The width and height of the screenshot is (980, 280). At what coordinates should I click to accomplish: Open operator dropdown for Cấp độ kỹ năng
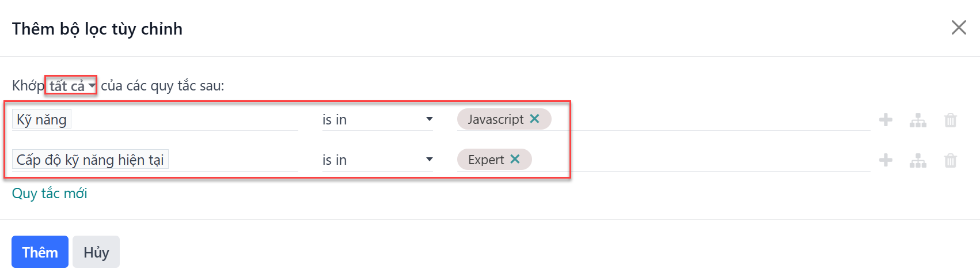pos(377,160)
